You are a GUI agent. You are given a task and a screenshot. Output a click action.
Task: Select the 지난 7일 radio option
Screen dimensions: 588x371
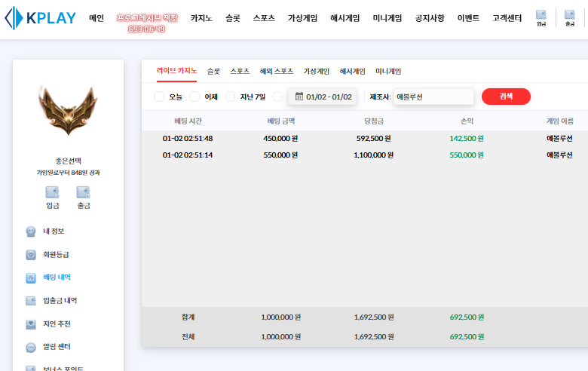(x=231, y=97)
